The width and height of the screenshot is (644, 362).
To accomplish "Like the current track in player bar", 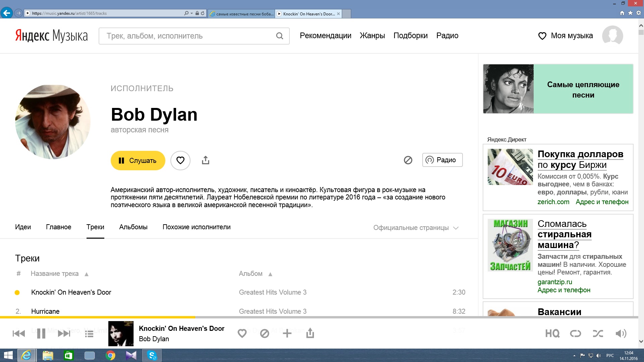I will (x=242, y=333).
